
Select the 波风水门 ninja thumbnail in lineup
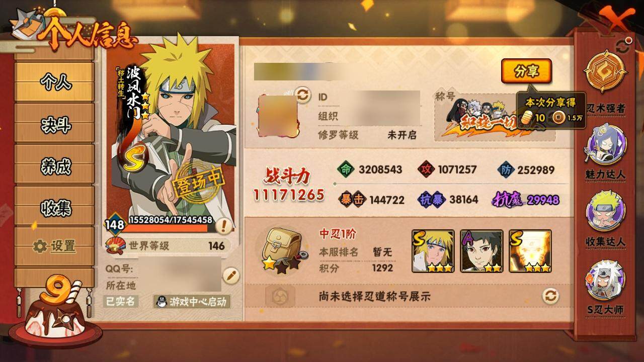coord(433,251)
